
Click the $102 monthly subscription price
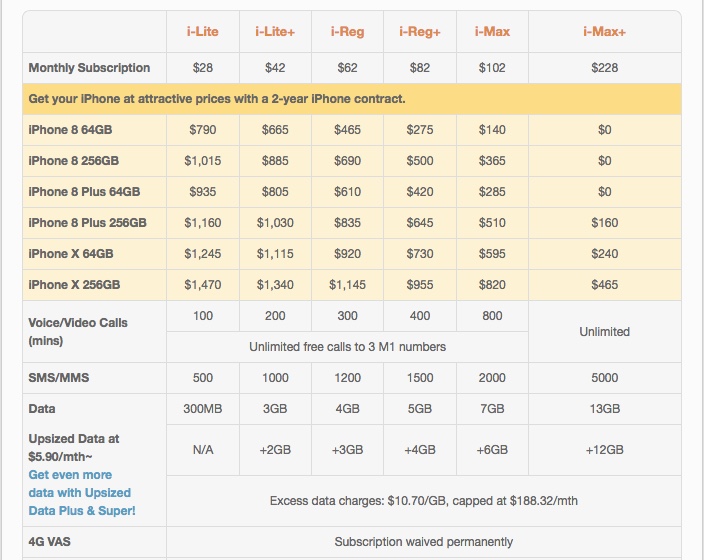pos(492,68)
